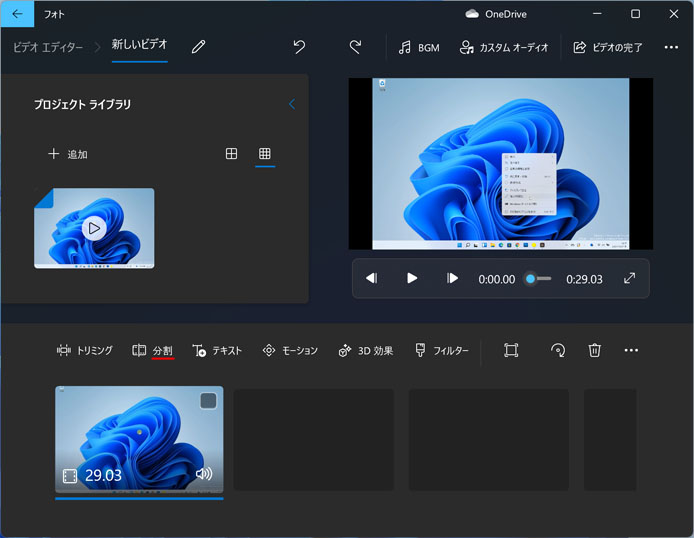Click ビデオの完了 to finish video
Viewport: 694px width, 538px height.
point(608,47)
